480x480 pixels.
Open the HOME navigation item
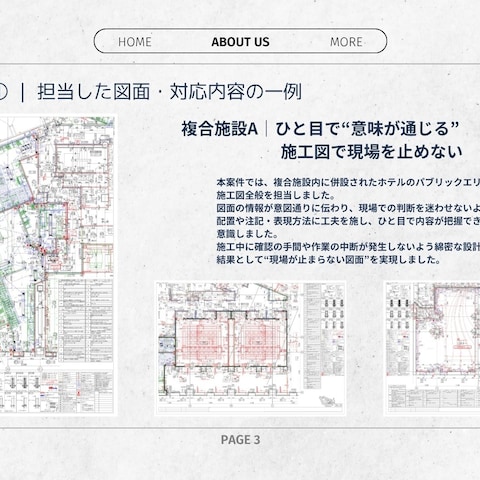pos(135,42)
